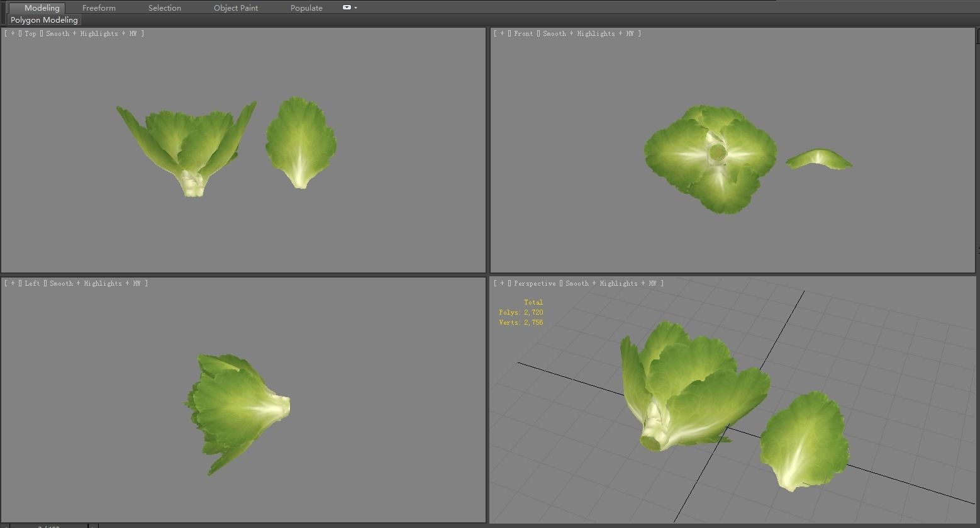Click the Front viewport view label

[523, 33]
